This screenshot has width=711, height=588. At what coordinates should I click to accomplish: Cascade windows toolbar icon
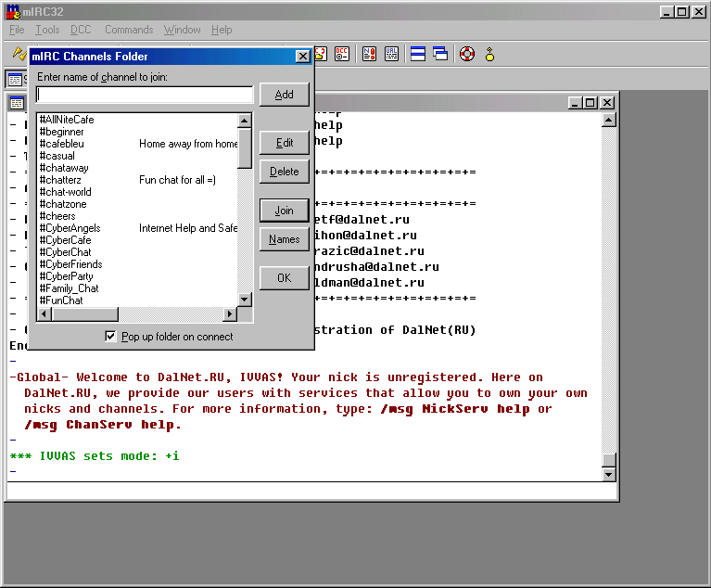point(440,54)
